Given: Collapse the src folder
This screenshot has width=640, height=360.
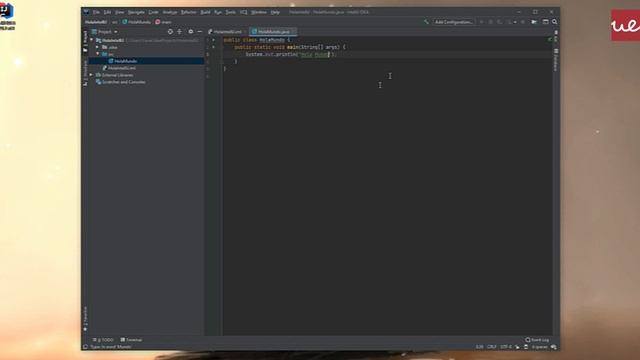Looking at the screenshot, I should coord(98,54).
